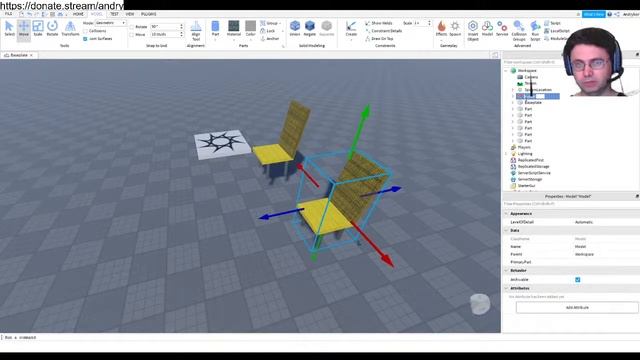Insert a new Part
Viewport: 640px width, 360px height.
[215, 29]
